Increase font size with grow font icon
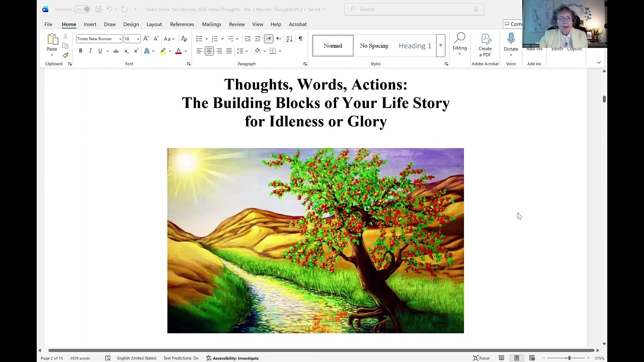This screenshot has width=644, height=362. tap(146, 39)
